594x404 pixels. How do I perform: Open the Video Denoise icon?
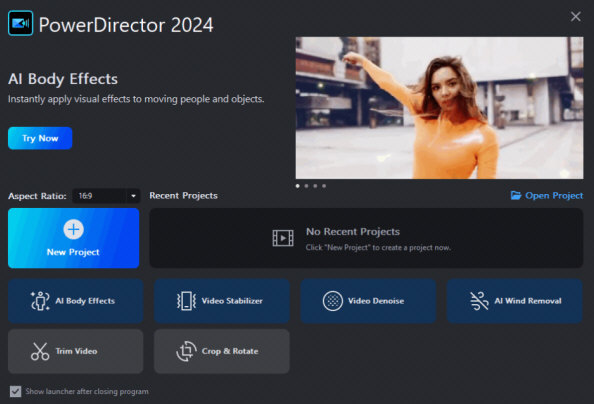(x=333, y=301)
